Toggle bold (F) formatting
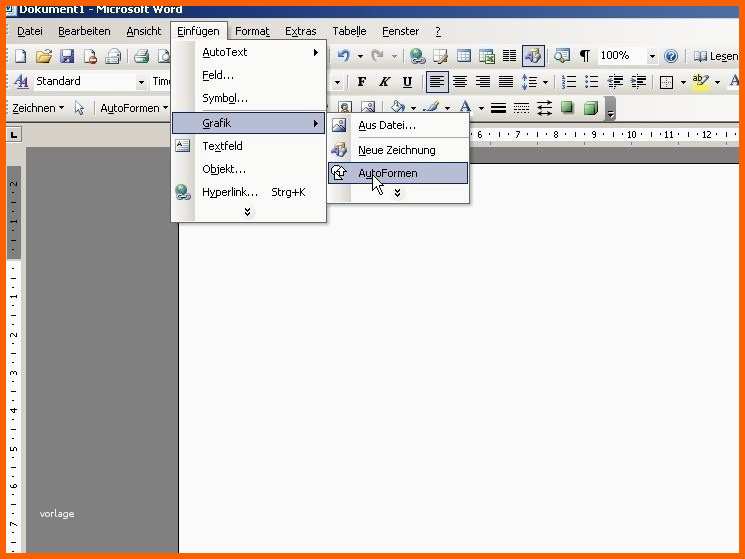The height and width of the screenshot is (559, 745). [x=362, y=82]
